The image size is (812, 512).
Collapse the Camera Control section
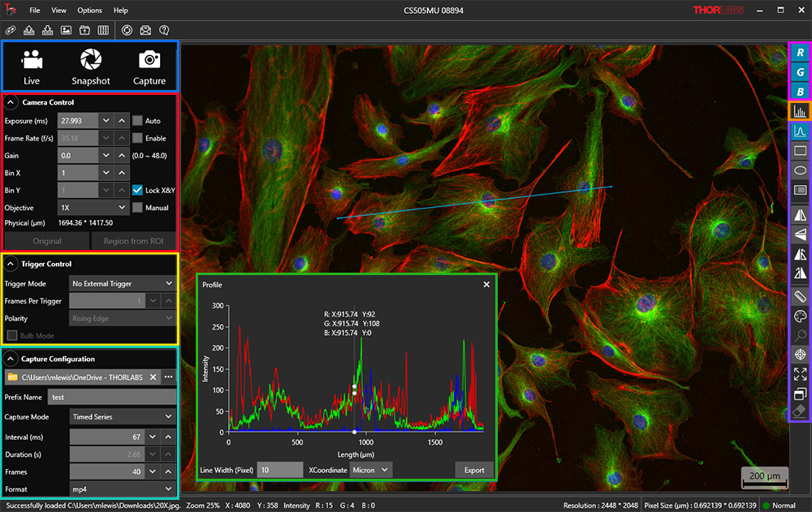pos(11,102)
